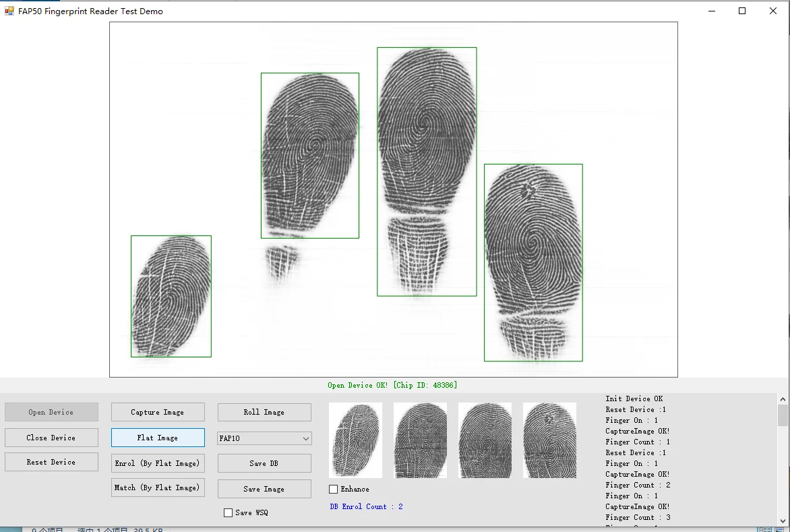Click the Save Image button

click(x=264, y=489)
